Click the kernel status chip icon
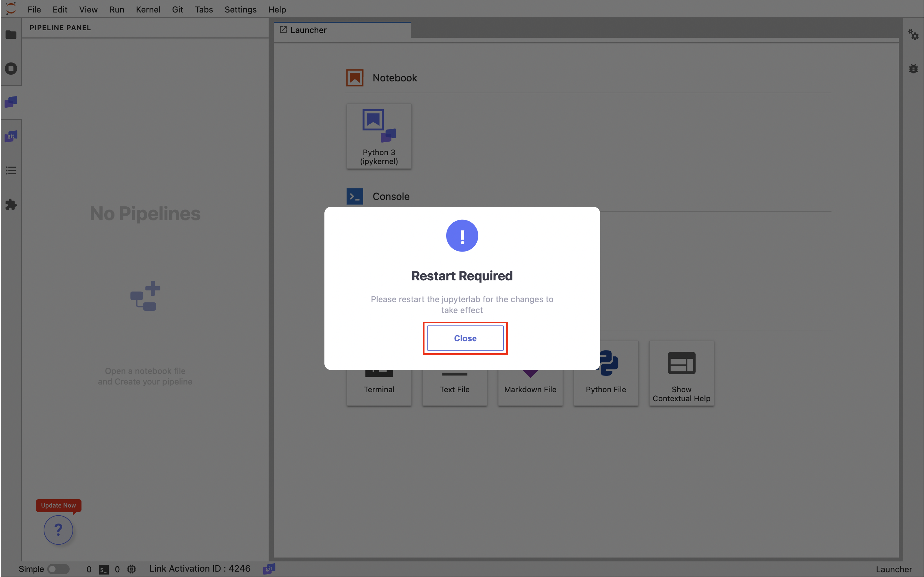924x577 pixels. [x=131, y=569]
